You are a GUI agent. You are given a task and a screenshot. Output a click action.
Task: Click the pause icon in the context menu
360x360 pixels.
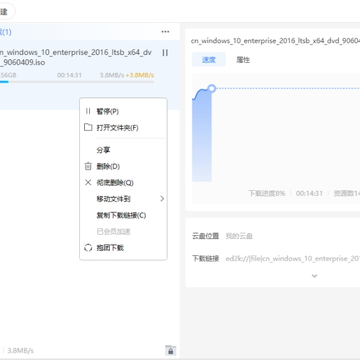88,111
